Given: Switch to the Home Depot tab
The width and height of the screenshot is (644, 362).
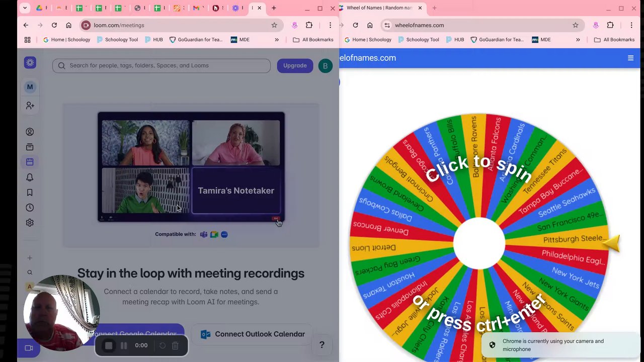Looking at the screenshot, I should 177,8.
